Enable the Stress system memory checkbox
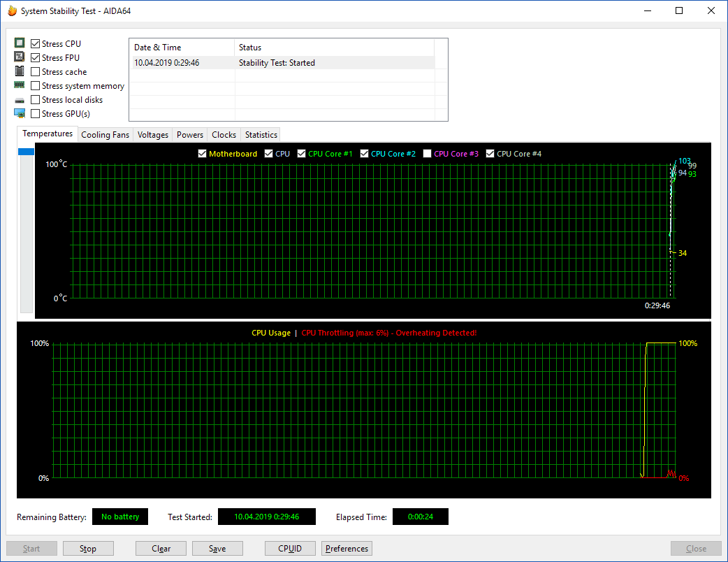 [x=36, y=85]
